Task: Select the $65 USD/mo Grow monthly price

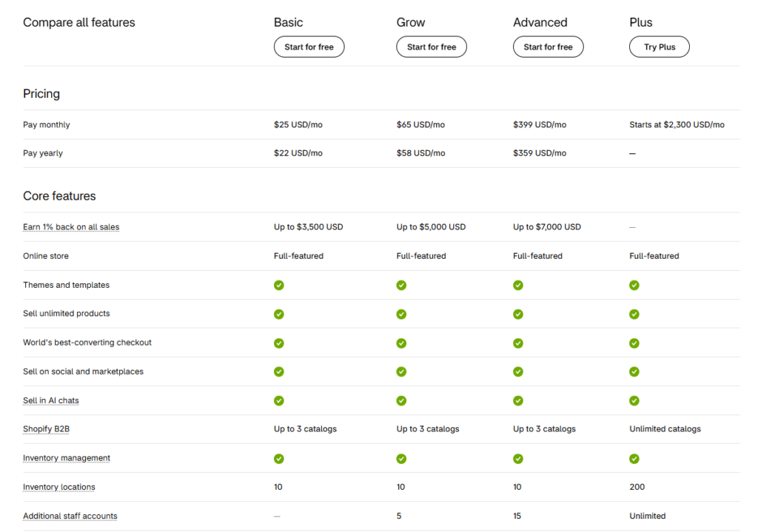Action: 420,124
